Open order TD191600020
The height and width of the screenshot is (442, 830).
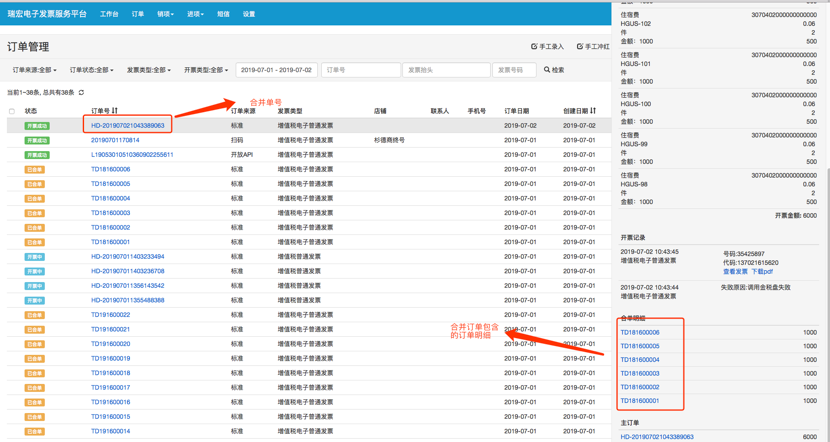[x=110, y=344]
